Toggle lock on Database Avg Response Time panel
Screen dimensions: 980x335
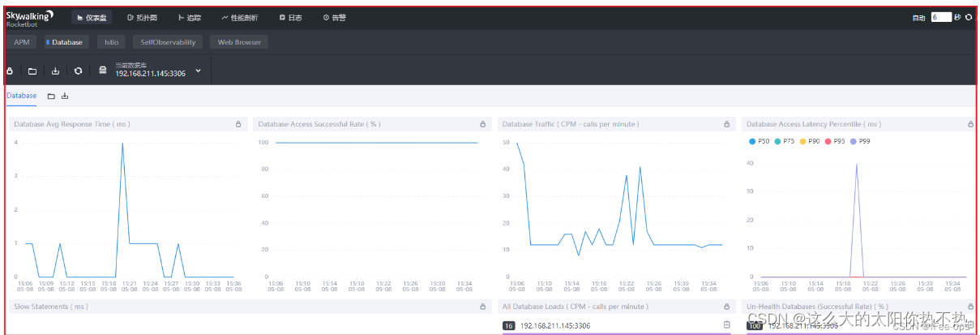pos(238,124)
